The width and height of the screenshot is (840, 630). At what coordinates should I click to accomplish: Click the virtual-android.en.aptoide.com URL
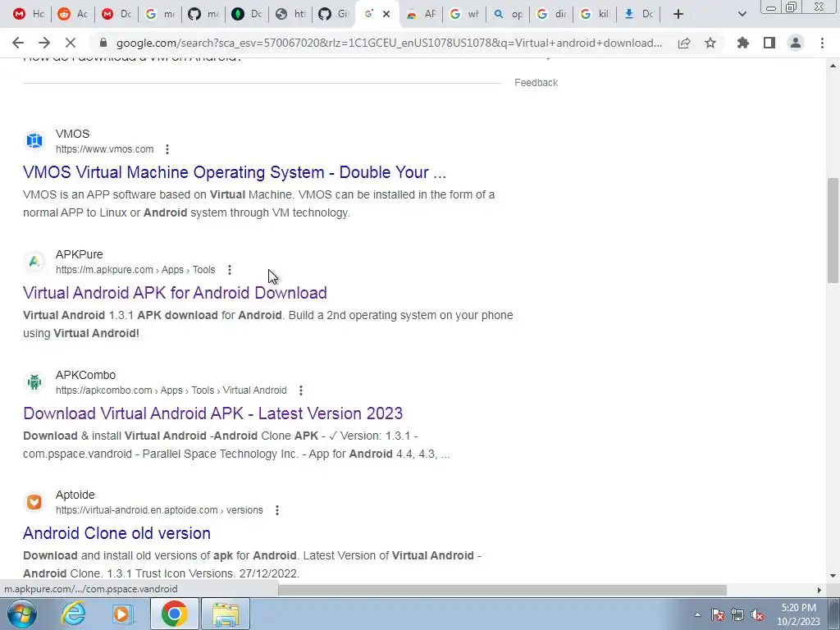(159, 510)
